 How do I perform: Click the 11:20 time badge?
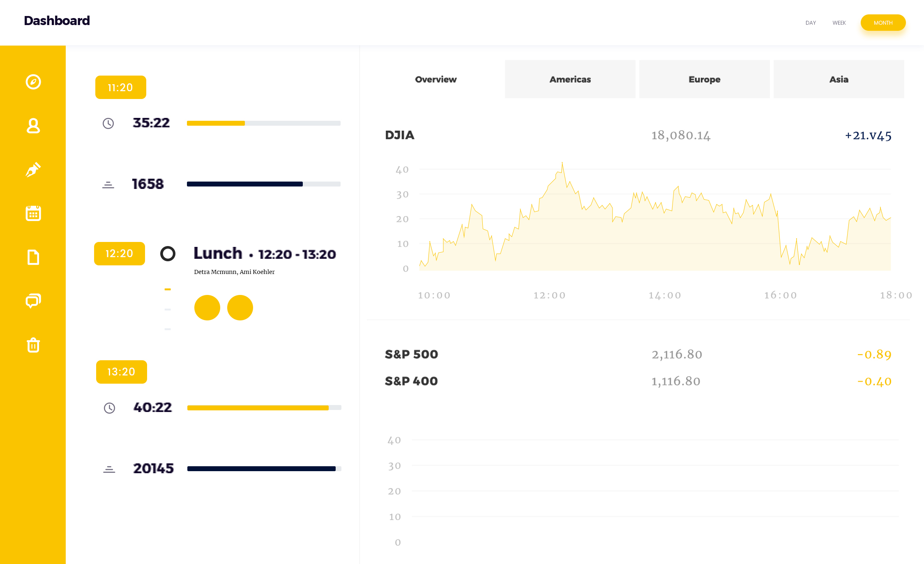tap(120, 87)
